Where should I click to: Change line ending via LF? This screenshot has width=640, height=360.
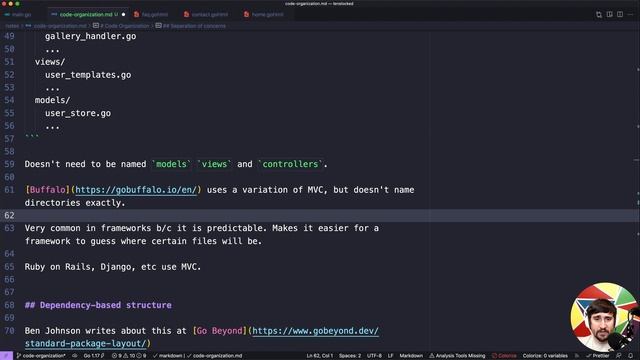[x=391, y=356]
